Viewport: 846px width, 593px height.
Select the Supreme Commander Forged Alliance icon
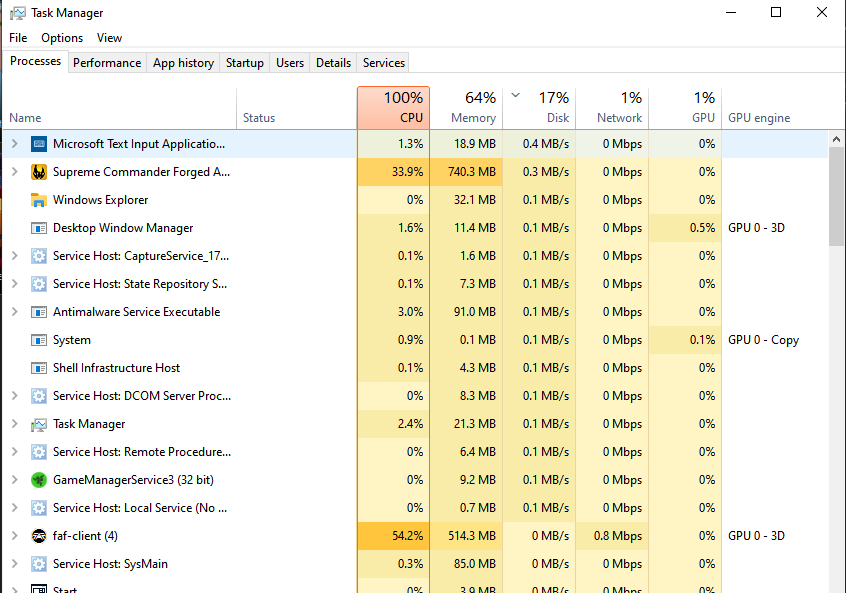coord(39,172)
